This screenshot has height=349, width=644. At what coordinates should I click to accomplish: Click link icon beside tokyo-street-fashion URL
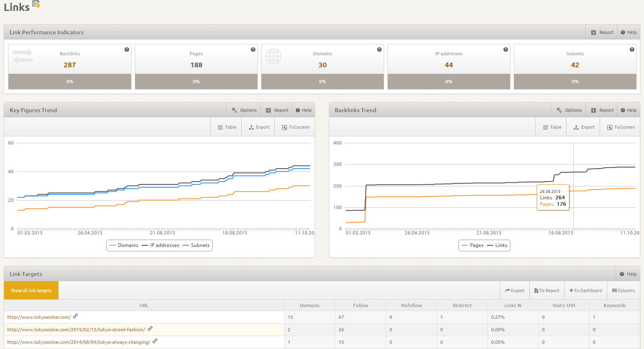pos(150,329)
